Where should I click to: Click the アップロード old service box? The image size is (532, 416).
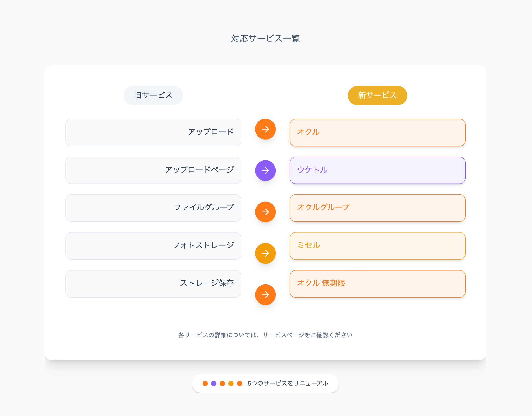[153, 132]
